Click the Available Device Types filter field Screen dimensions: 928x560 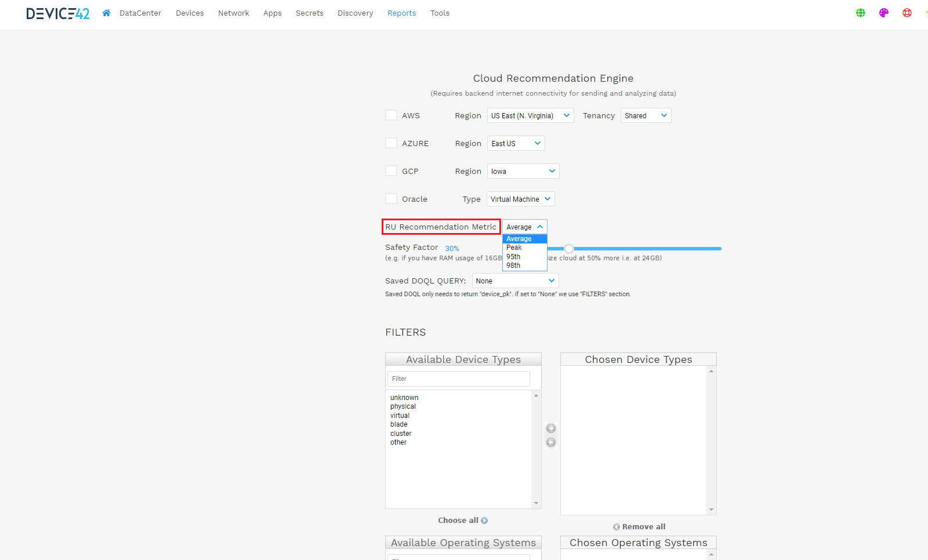459,379
